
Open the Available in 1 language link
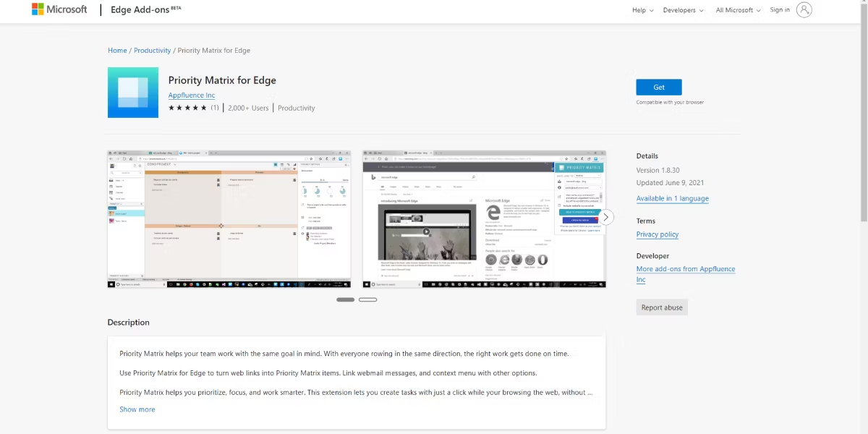coord(673,198)
